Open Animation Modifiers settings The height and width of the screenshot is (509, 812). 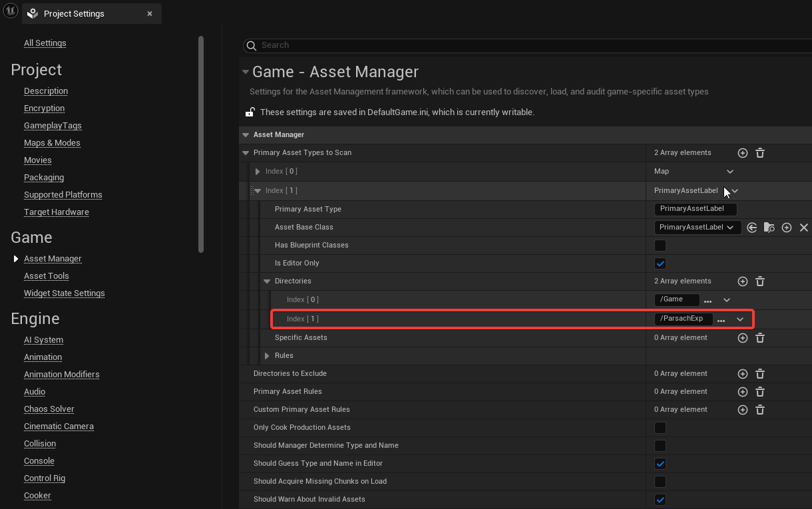tap(62, 375)
